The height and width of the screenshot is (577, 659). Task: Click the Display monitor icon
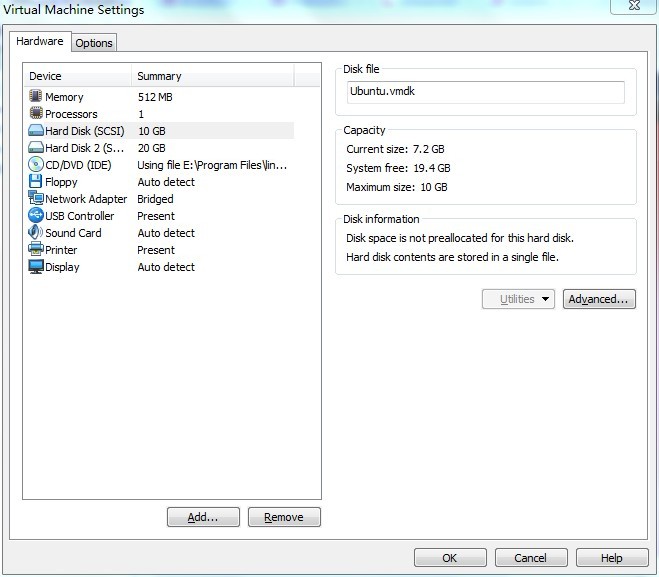coord(36,266)
